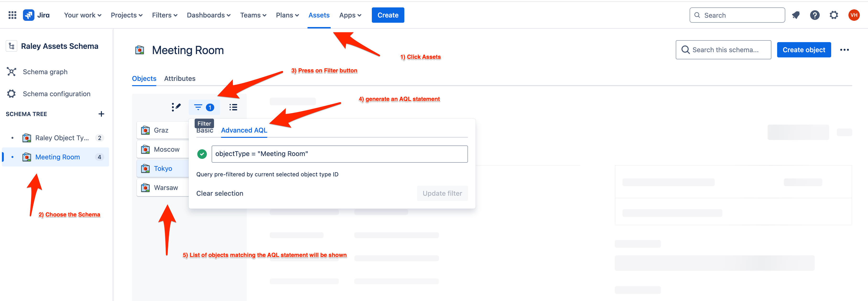The height and width of the screenshot is (301, 868).
Task: Select the Advanced AQL tab
Action: [244, 130]
